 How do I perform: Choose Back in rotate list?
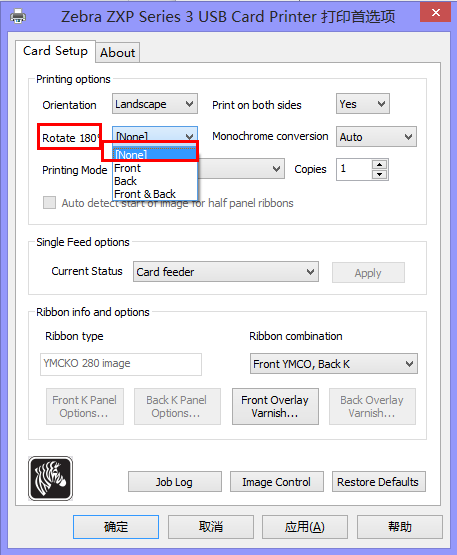coord(155,181)
